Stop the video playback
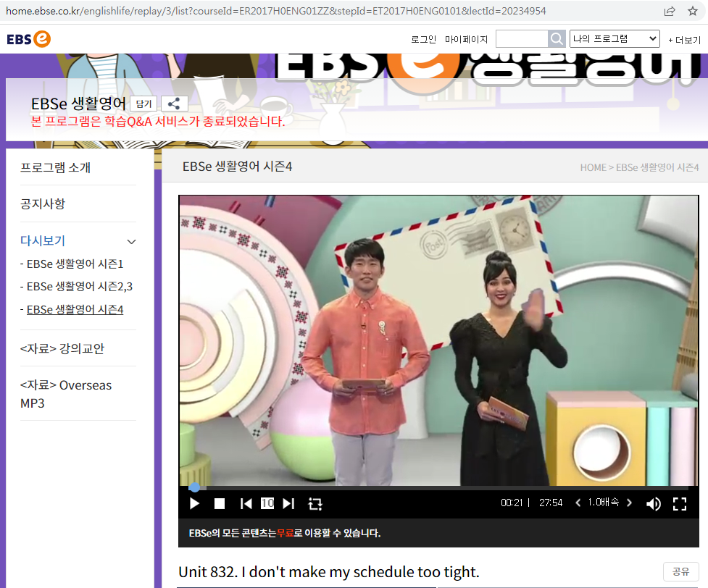This screenshot has width=708, height=588. (x=220, y=503)
